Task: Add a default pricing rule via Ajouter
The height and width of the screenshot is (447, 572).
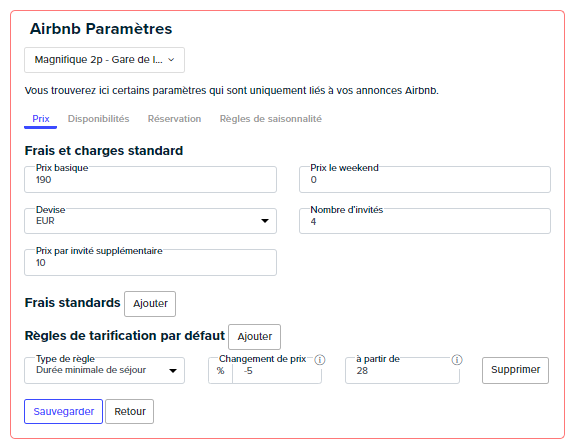Action: (255, 337)
